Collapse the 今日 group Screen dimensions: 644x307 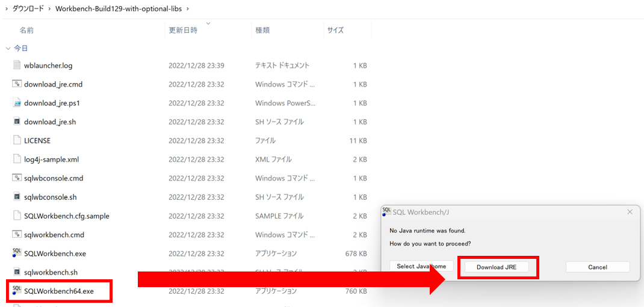(x=8, y=49)
